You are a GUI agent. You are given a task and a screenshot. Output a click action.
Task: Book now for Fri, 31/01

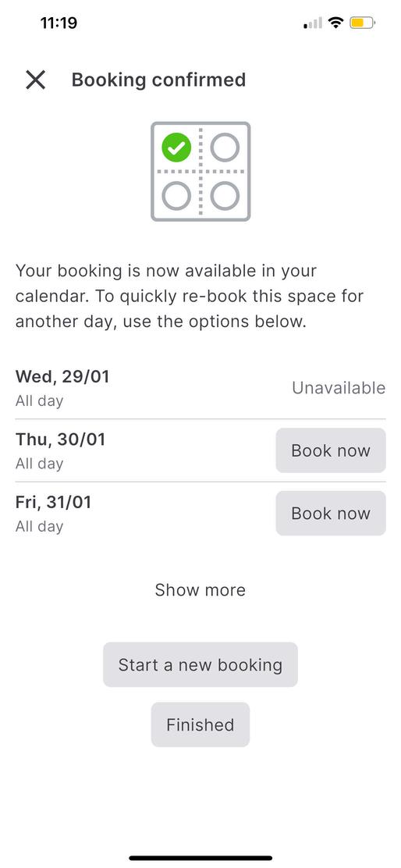pos(331,513)
